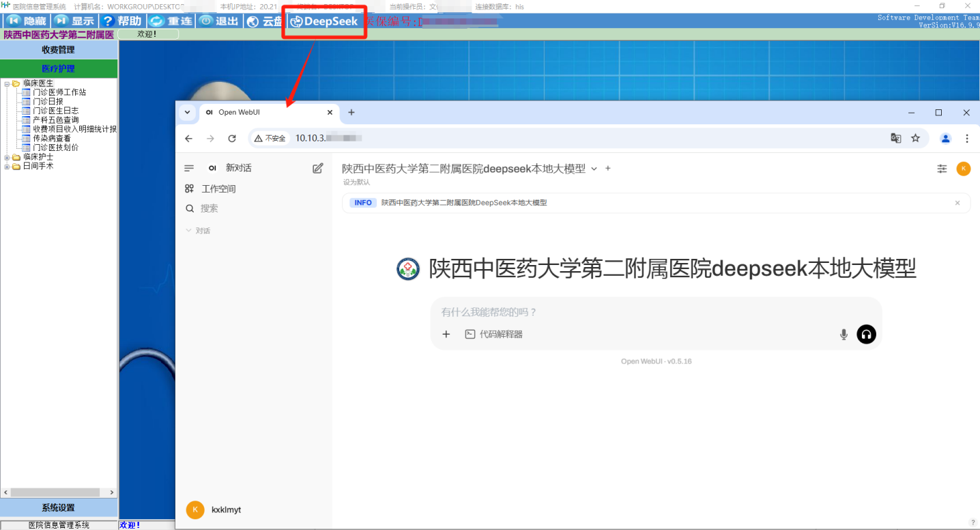Click the 显示 (show) toolbar button
This screenshot has width=980, height=530.
coord(74,21)
